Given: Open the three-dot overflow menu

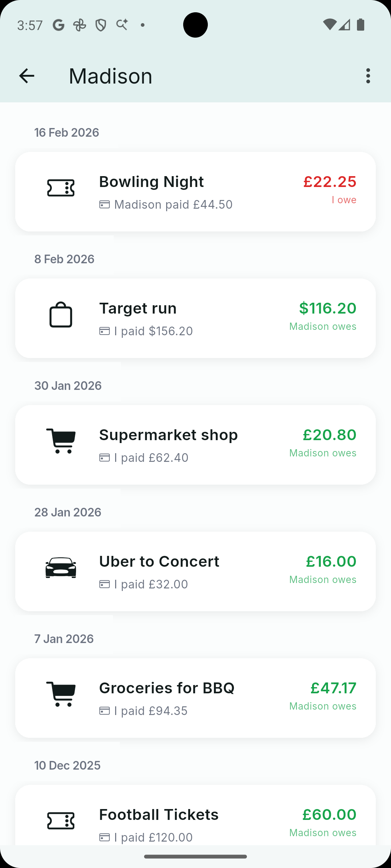Looking at the screenshot, I should [x=368, y=76].
